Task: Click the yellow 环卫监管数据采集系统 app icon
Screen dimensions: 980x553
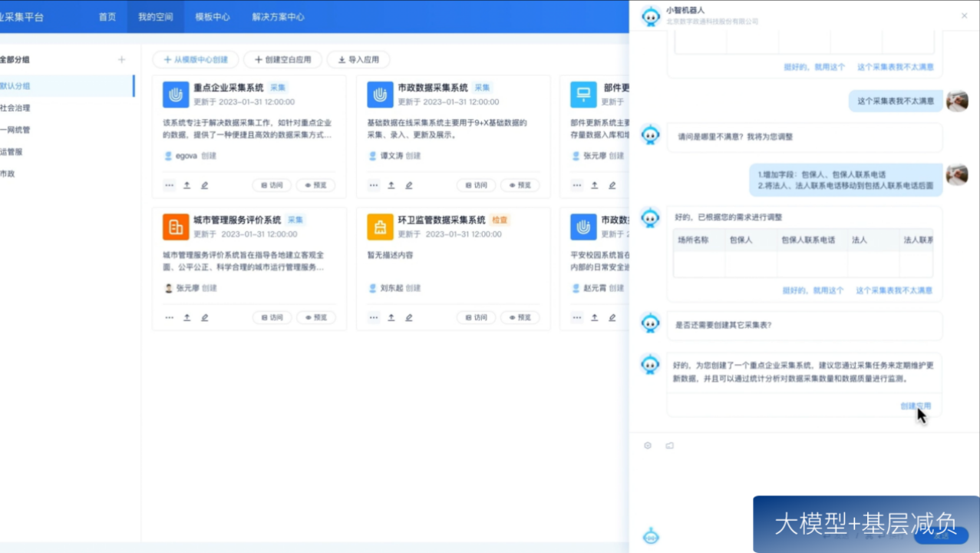Action: pos(380,227)
